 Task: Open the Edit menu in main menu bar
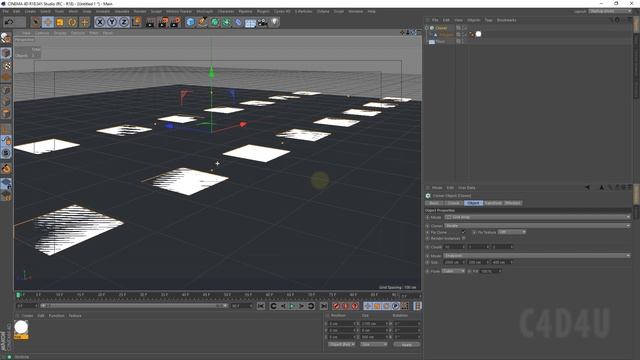point(16,11)
